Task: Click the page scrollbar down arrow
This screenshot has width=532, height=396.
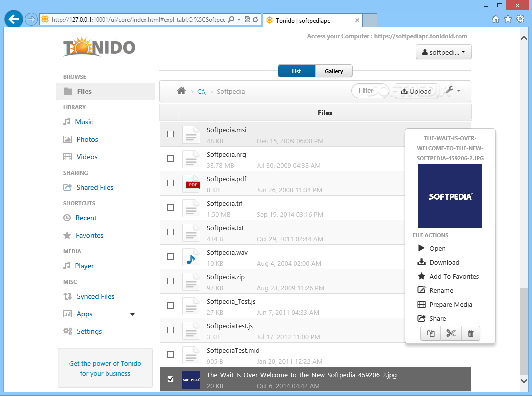Action: point(524,381)
